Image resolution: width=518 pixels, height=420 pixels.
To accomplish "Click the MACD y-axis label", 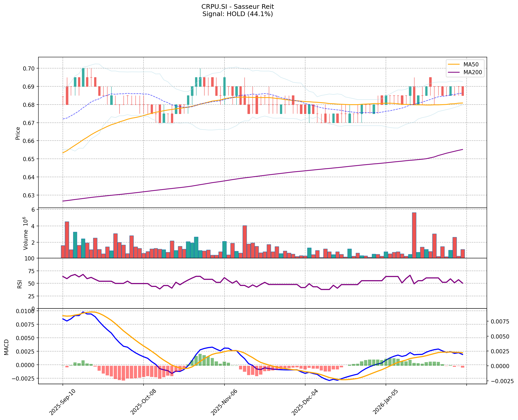I will [x=7, y=347].
